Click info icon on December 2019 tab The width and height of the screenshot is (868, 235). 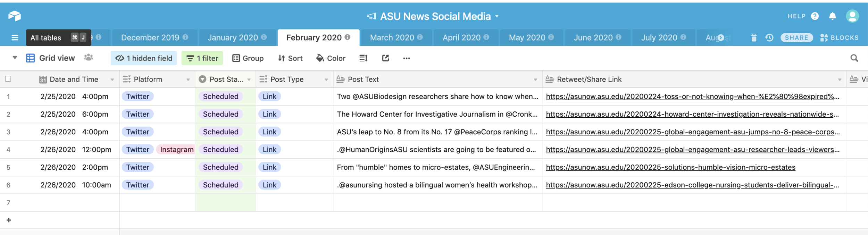(x=185, y=37)
